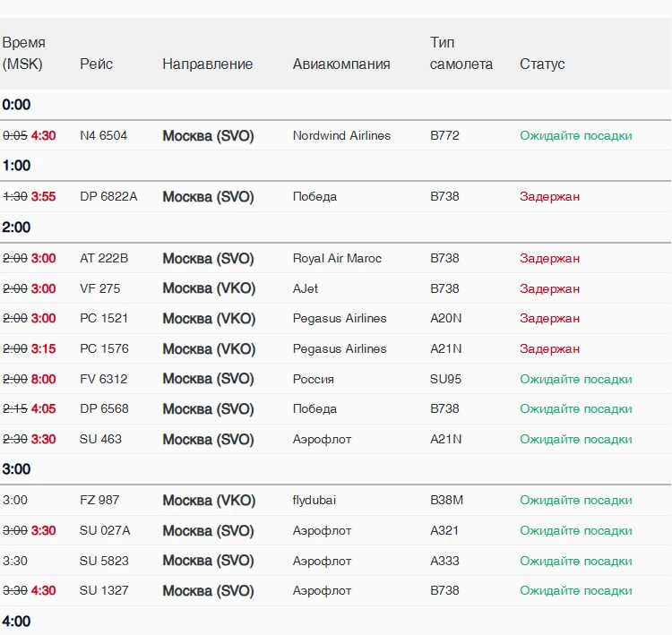The height and width of the screenshot is (635, 672).
Task: Click the A321 aircraft type cell
Action: (x=444, y=530)
